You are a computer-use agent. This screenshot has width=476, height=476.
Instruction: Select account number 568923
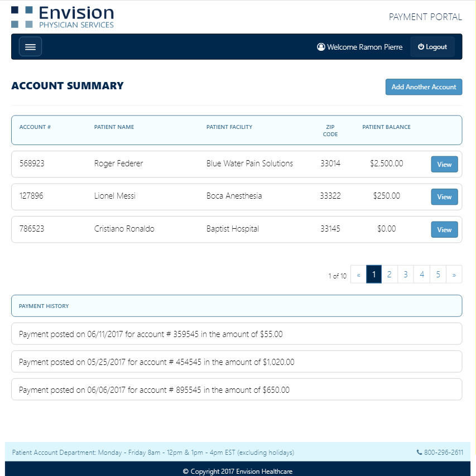(32, 164)
